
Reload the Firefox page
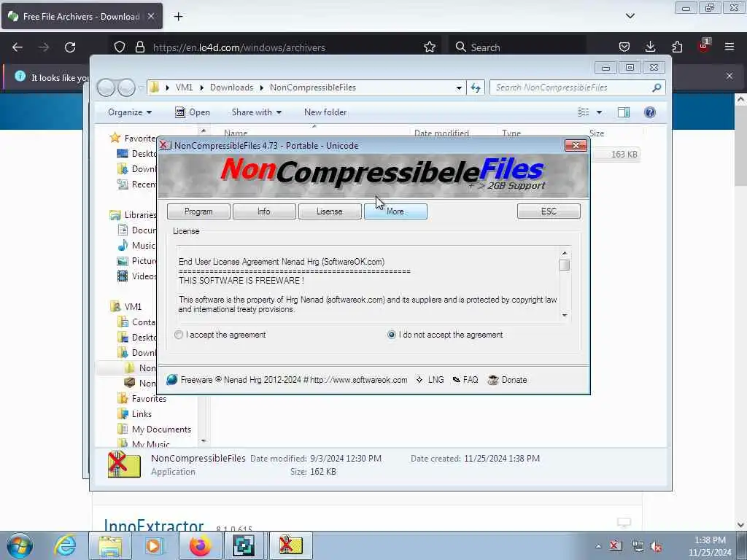(70, 47)
